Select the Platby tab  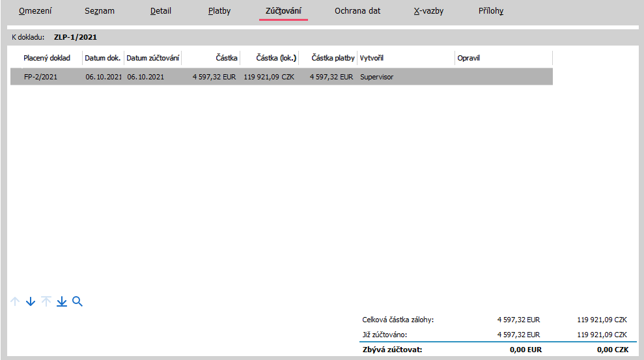point(219,11)
